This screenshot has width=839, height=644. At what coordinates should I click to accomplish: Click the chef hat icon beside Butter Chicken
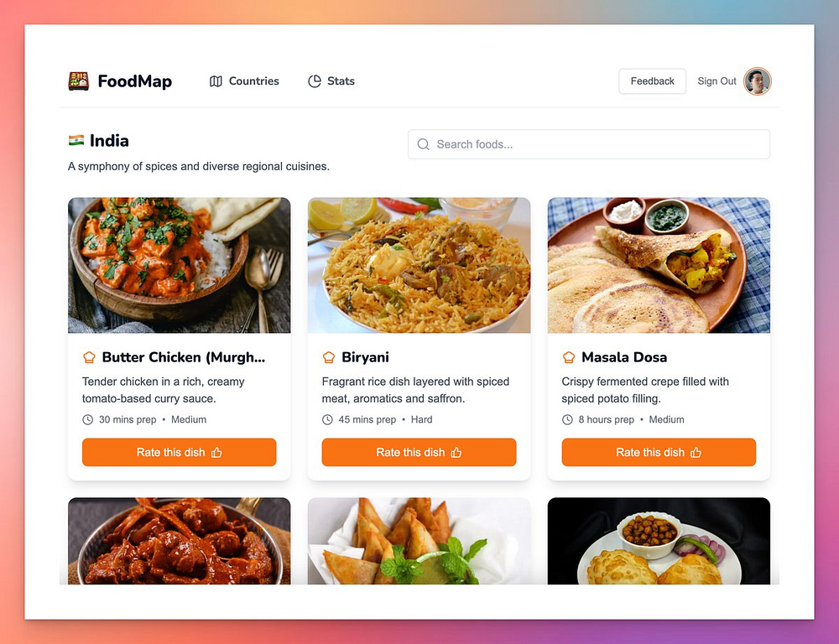(x=89, y=357)
